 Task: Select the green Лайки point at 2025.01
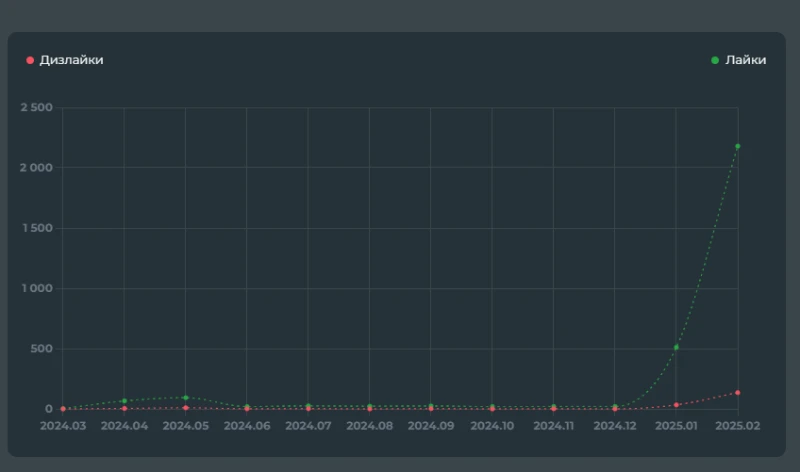(676, 347)
